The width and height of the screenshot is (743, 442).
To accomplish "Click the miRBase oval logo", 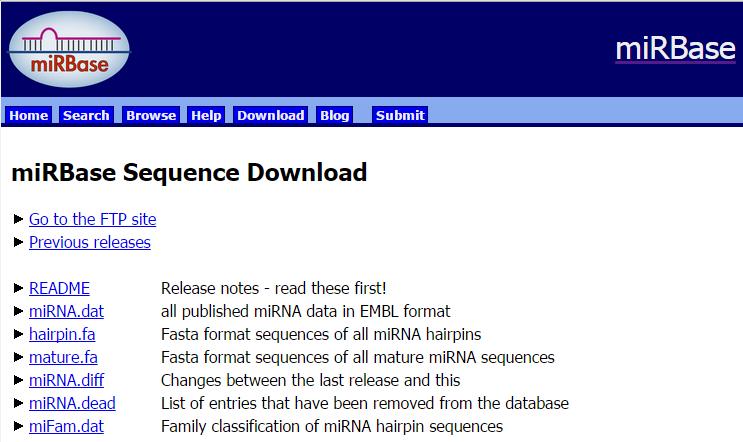I will (x=69, y=49).
